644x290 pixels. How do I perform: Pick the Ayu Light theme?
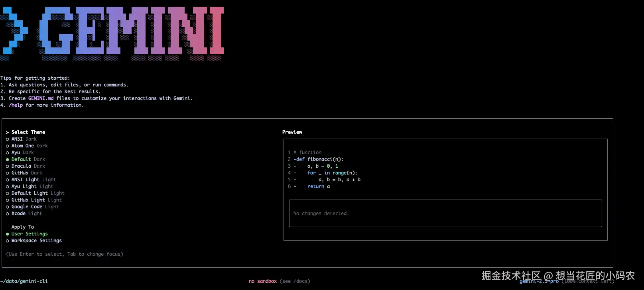pos(32,186)
